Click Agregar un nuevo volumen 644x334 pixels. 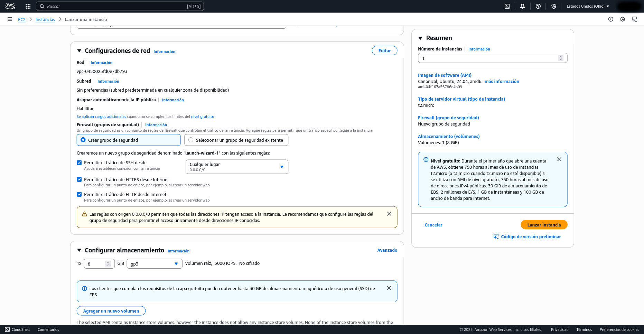point(111,311)
